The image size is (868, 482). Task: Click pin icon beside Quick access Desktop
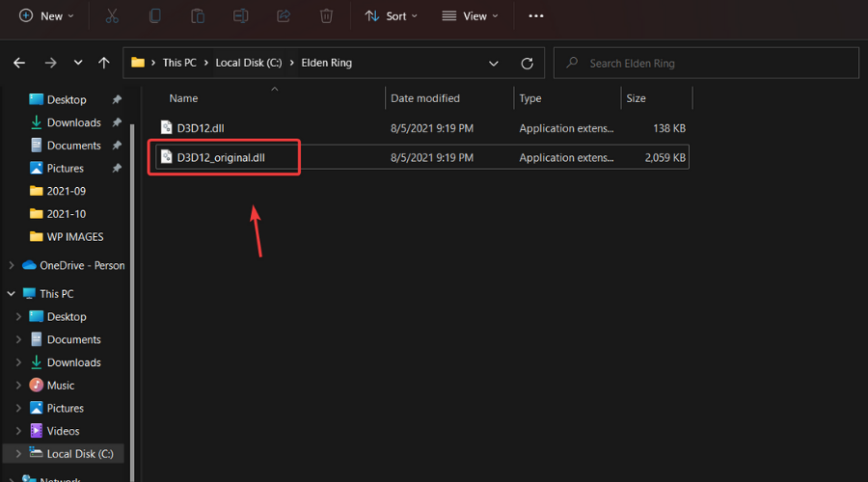[x=117, y=99]
